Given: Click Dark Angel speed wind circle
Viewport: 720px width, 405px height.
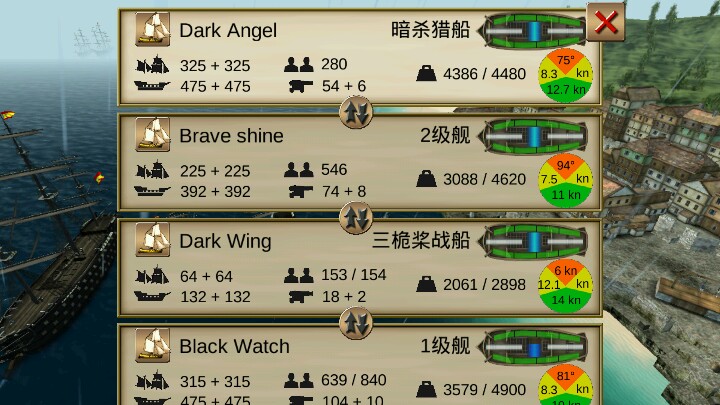Looking at the screenshot, I should [565, 75].
